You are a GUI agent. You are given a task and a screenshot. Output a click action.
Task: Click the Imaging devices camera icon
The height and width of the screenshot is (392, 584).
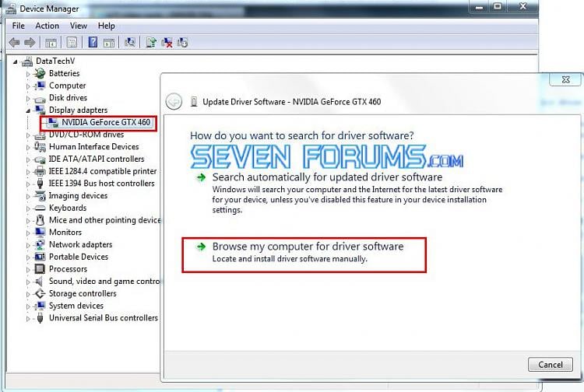(x=40, y=196)
